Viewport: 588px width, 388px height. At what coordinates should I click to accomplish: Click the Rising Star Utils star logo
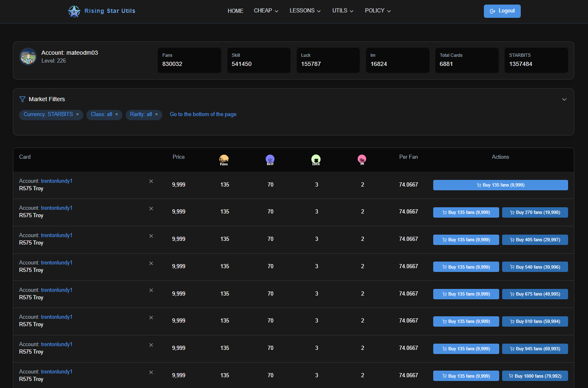coord(74,11)
